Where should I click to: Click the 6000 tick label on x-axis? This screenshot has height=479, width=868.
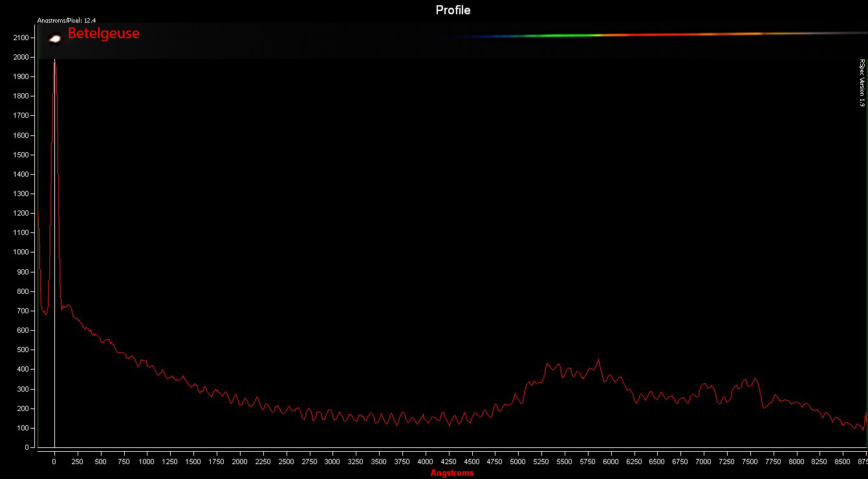coord(611,462)
